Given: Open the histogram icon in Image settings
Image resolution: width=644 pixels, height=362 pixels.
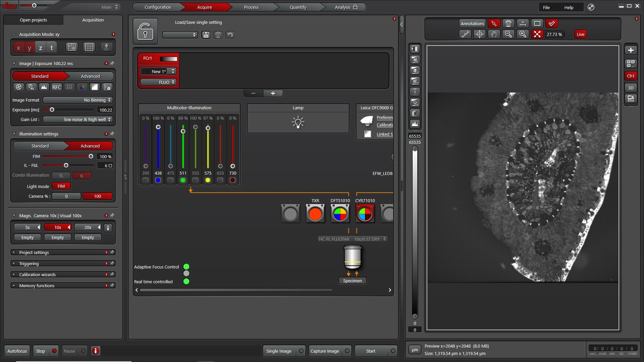Looking at the screenshot, I should coord(44,87).
